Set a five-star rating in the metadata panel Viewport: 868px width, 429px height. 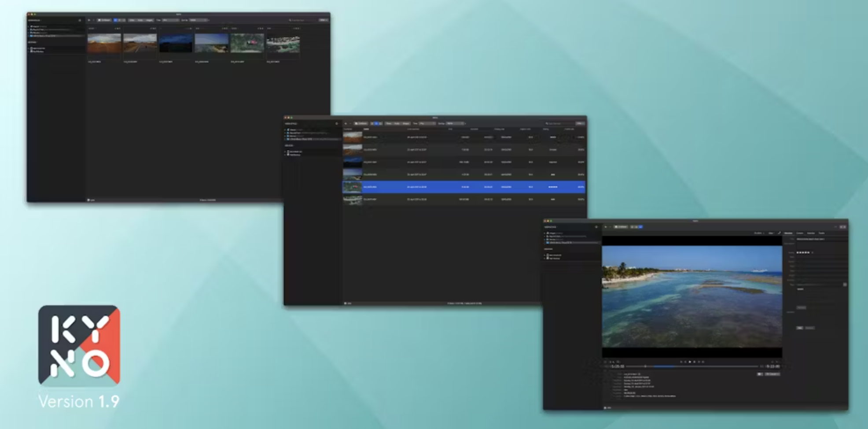pos(808,252)
